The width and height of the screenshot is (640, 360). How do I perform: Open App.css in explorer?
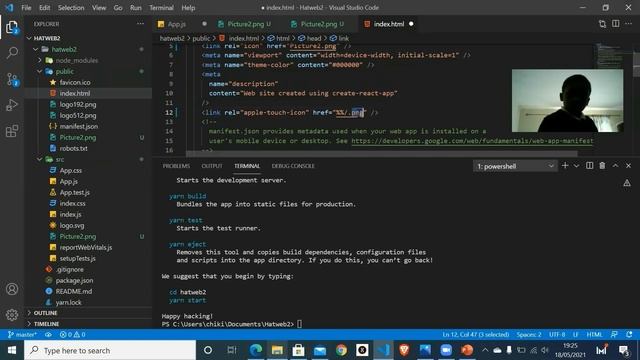tap(71, 170)
